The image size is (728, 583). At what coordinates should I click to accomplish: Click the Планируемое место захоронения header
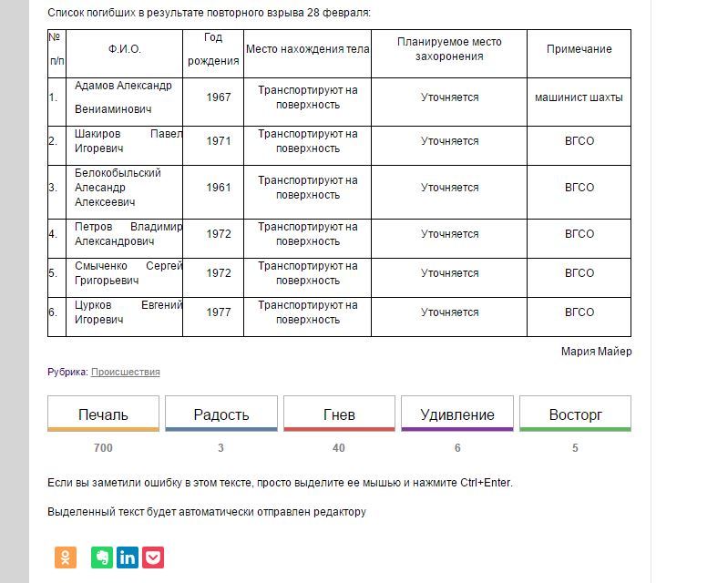click(449, 49)
